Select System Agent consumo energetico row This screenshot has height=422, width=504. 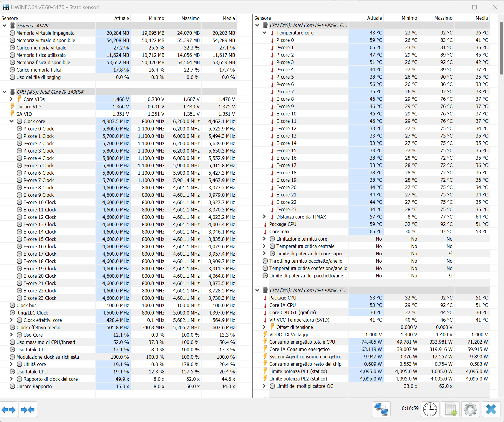point(371,357)
